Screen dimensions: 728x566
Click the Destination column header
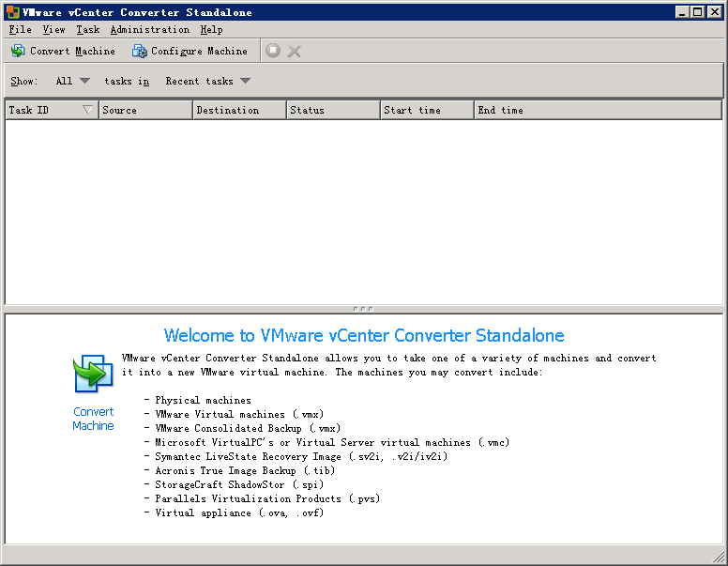click(239, 110)
